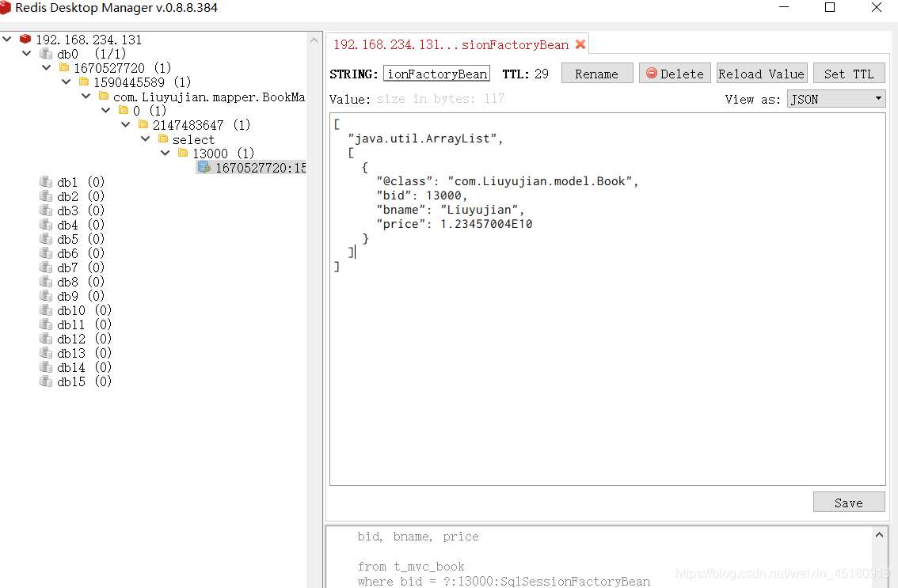This screenshot has height=588, width=898.
Task: Click the db0 database icon
Action: [x=46, y=53]
